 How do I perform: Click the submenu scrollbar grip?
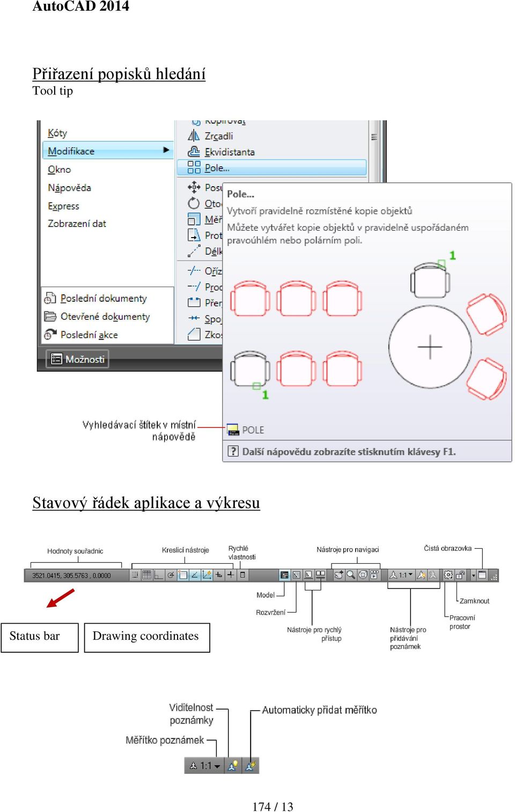tap(374, 137)
